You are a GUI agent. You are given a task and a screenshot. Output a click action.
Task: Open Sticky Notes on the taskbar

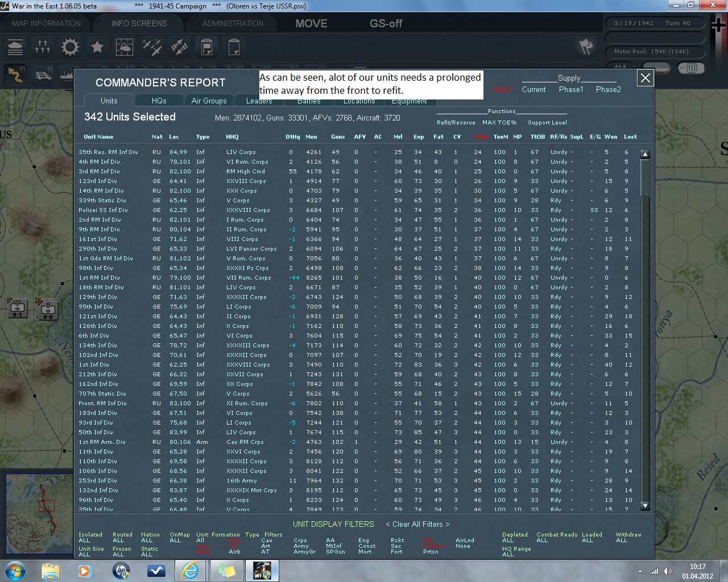tap(226, 570)
